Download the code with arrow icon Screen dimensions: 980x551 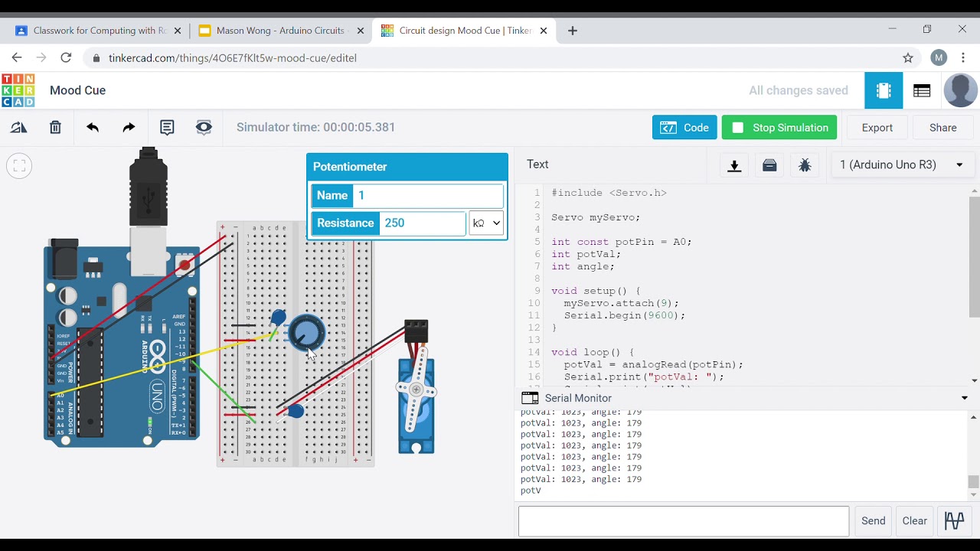pos(734,165)
